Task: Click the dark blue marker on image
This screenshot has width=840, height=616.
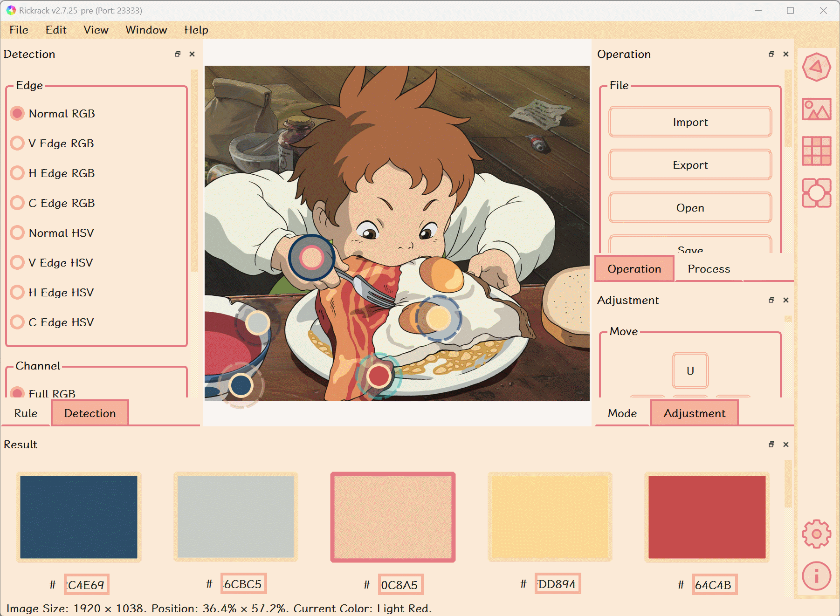Action: click(241, 385)
